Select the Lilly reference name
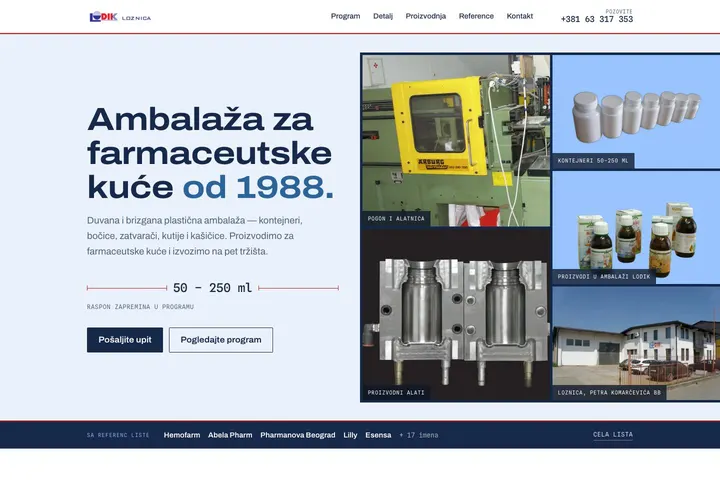The height and width of the screenshot is (480, 720). 350,435
